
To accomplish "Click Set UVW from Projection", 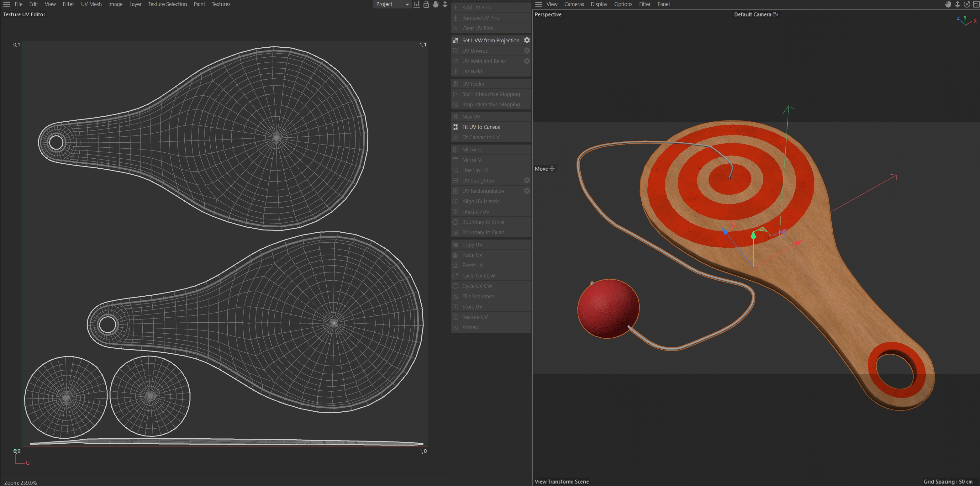I will [490, 40].
